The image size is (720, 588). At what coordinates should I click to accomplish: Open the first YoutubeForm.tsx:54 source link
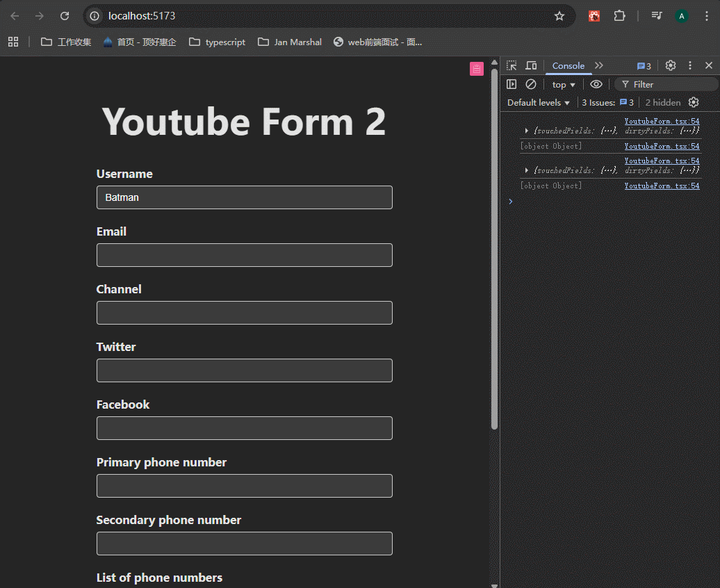coord(662,121)
